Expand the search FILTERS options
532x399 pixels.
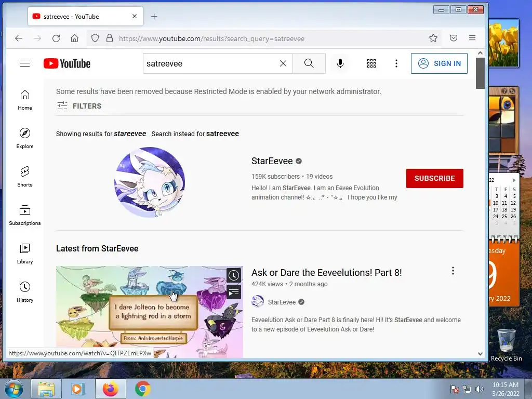pyautogui.click(x=79, y=106)
